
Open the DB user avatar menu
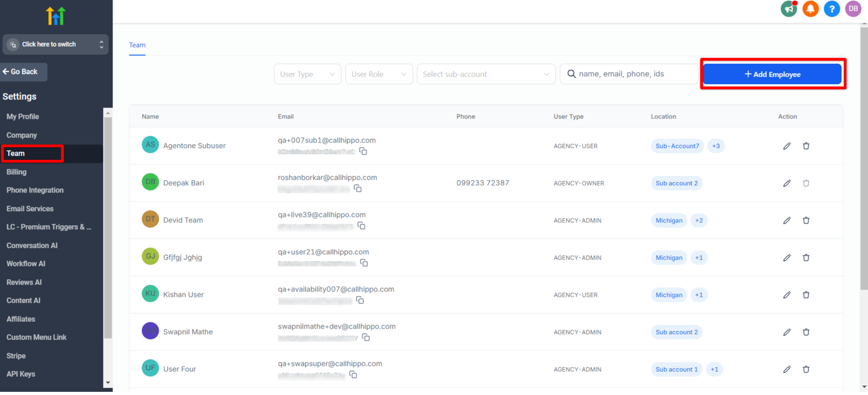click(x=853, y=9)
